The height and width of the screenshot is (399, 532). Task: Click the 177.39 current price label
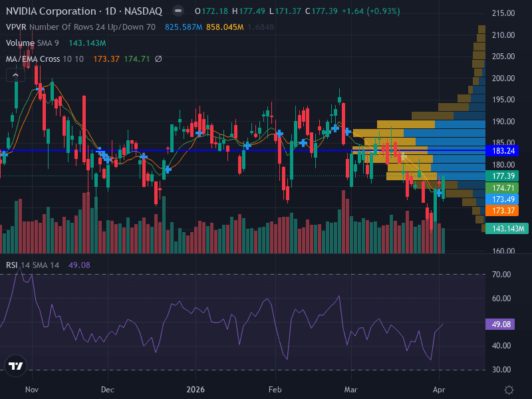(503, 176)
